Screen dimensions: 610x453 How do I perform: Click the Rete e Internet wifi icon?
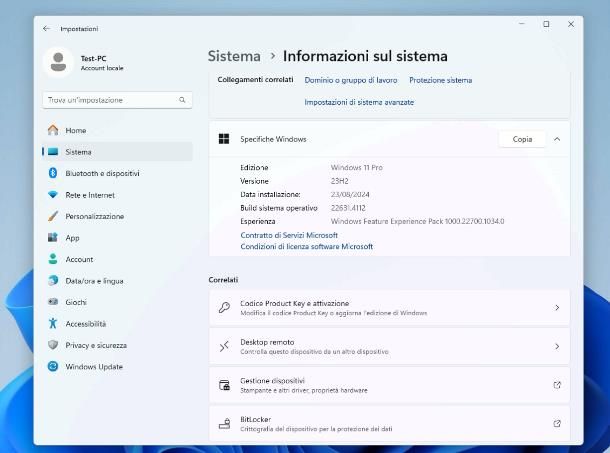pyautogui.click(x=53, y=195)
